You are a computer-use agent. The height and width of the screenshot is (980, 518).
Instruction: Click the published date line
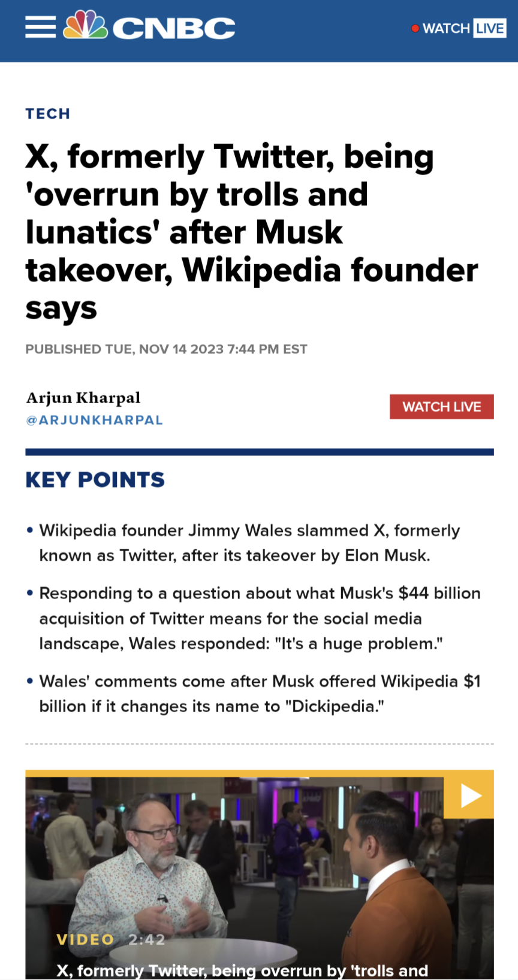(166, 349)
